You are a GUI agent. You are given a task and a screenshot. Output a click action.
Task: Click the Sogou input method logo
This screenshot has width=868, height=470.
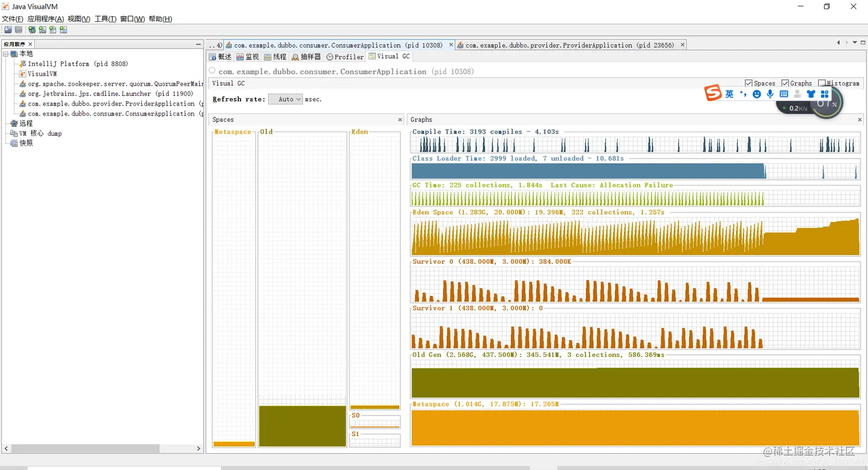[x=713, y=93]
